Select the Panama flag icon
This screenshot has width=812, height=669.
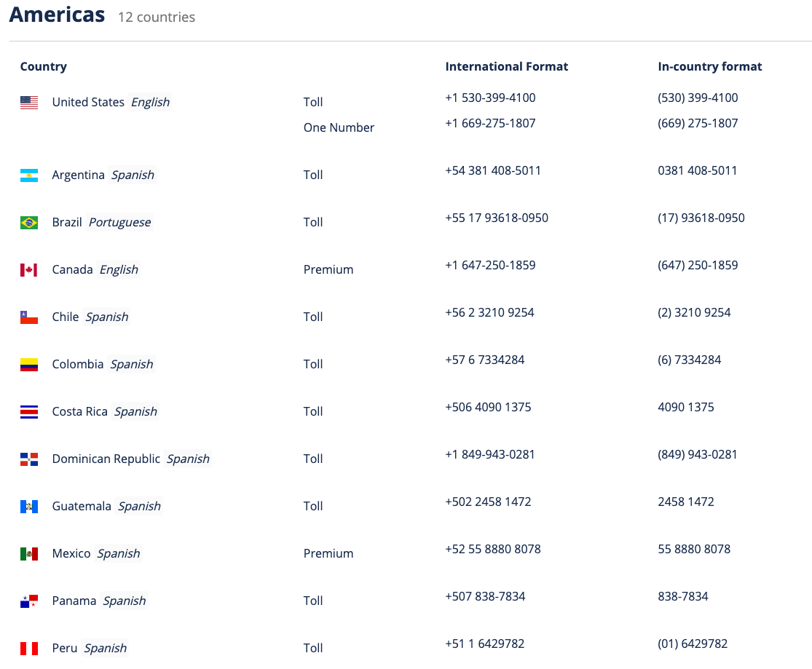click(29, 601)
